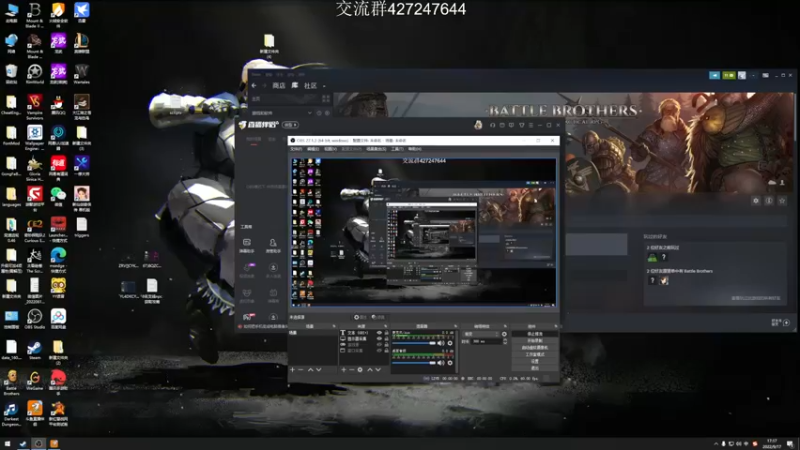Screen dimensions: 800x450
Task: Click the Battle Brothers info icon in Steam
Action: click(x=769, y=201)
